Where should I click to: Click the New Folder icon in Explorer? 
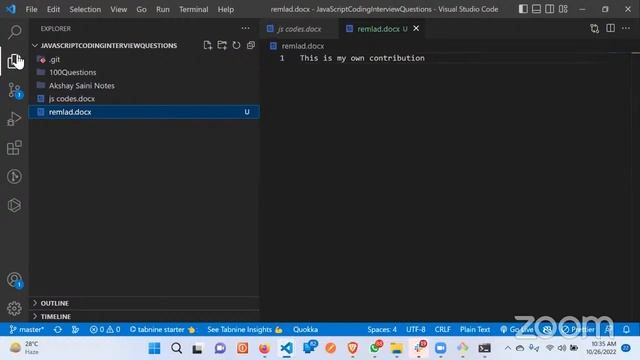click(x=222, y=45)
